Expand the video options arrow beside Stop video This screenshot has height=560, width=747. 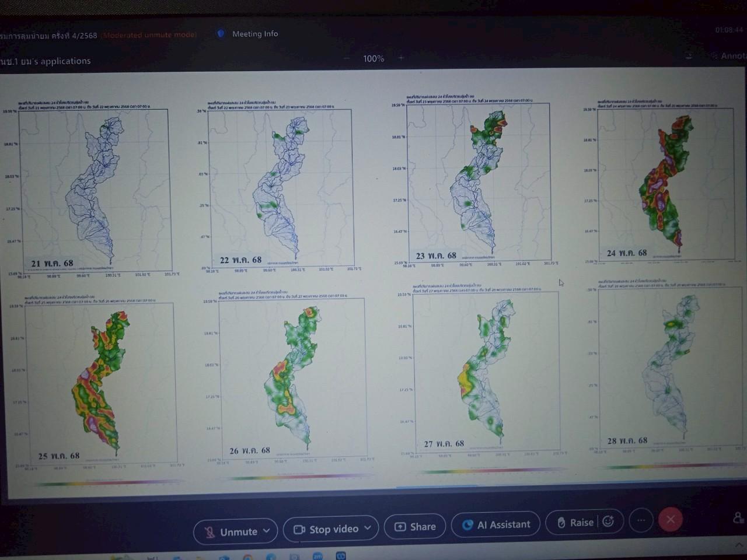pyautogui.click(x=368, y=528)
